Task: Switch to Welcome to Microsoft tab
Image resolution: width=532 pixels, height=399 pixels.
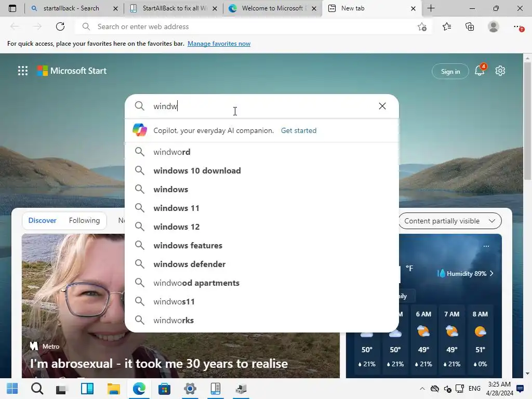Action: 272,8
